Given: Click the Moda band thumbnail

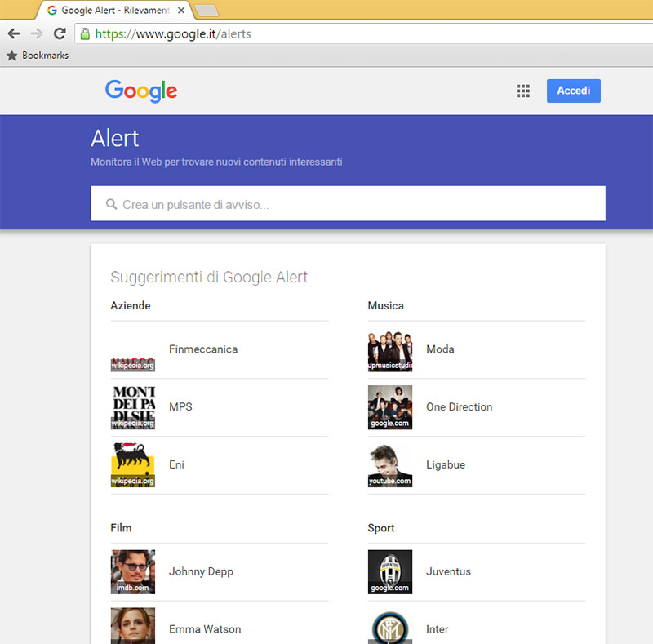Looking at the screenshot, I should point(390,349).
